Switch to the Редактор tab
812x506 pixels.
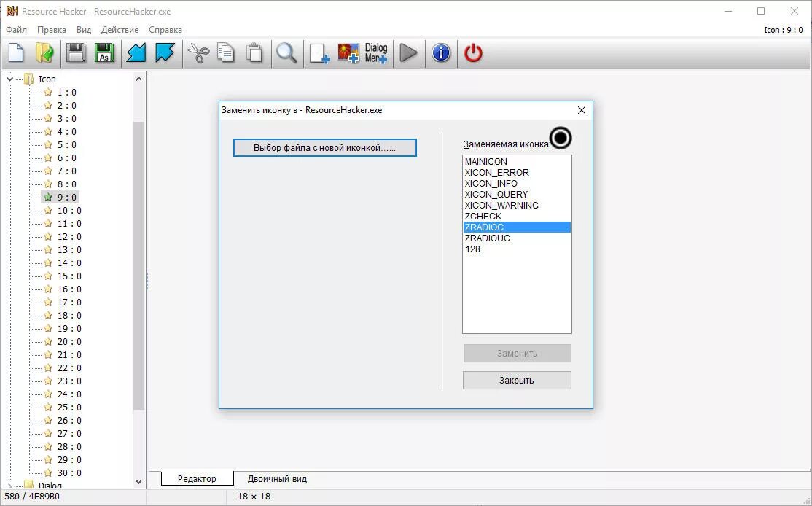coord(197,478)
